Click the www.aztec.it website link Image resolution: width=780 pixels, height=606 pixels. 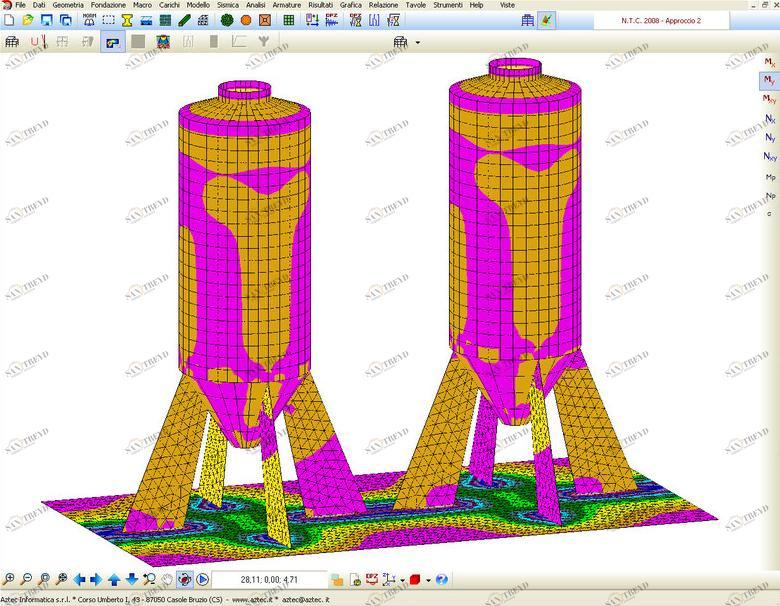click(x=253, y=599)
